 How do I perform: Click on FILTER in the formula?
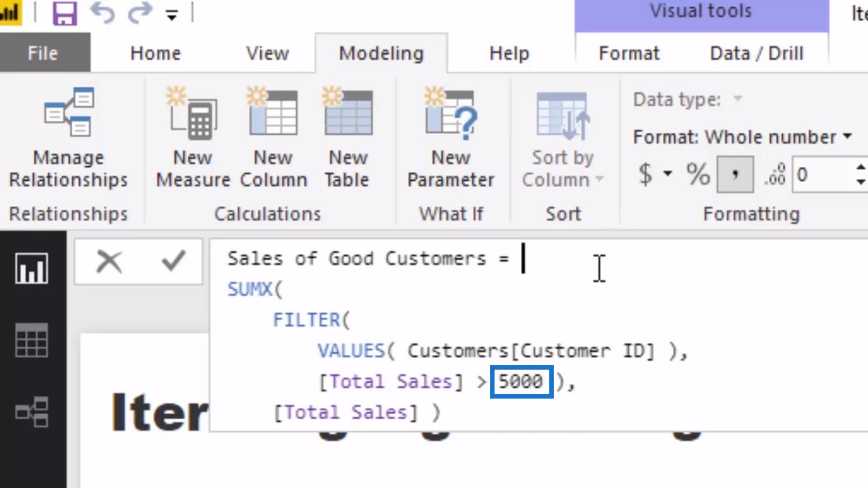click(x=306, y=320)
